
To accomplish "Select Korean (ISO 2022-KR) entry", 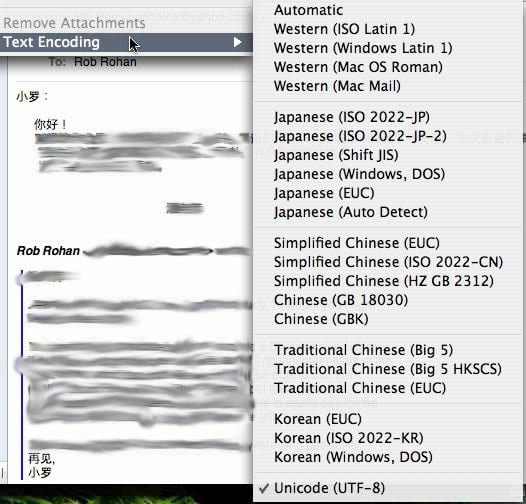I will click(389, 439).
